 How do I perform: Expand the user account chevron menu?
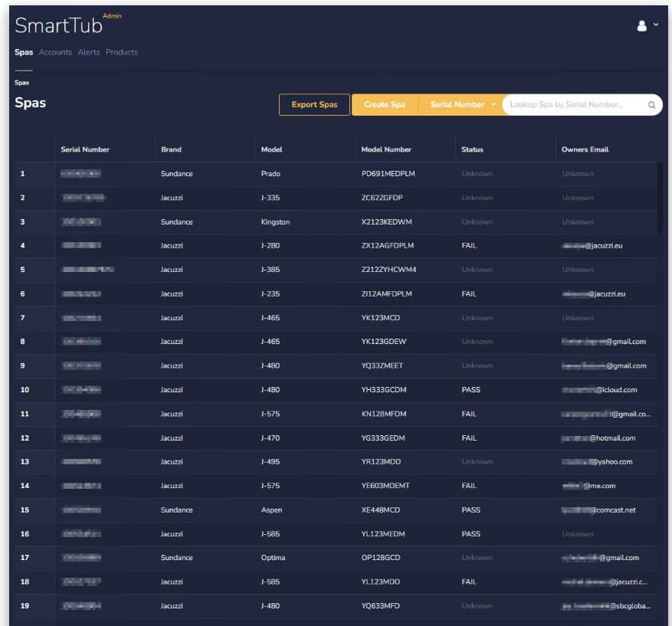click(x=656, y=25)
